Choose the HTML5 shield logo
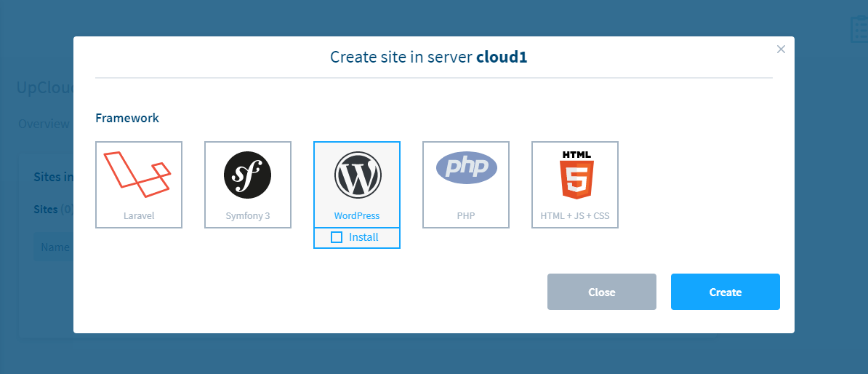The width and height of the screenshot is (868, 374). 575,175
